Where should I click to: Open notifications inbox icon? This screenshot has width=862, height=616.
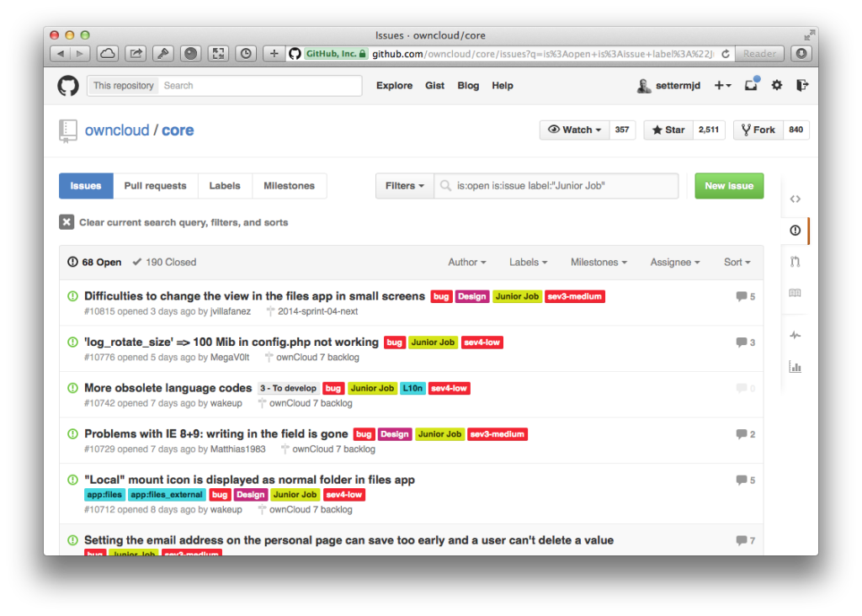751,85
